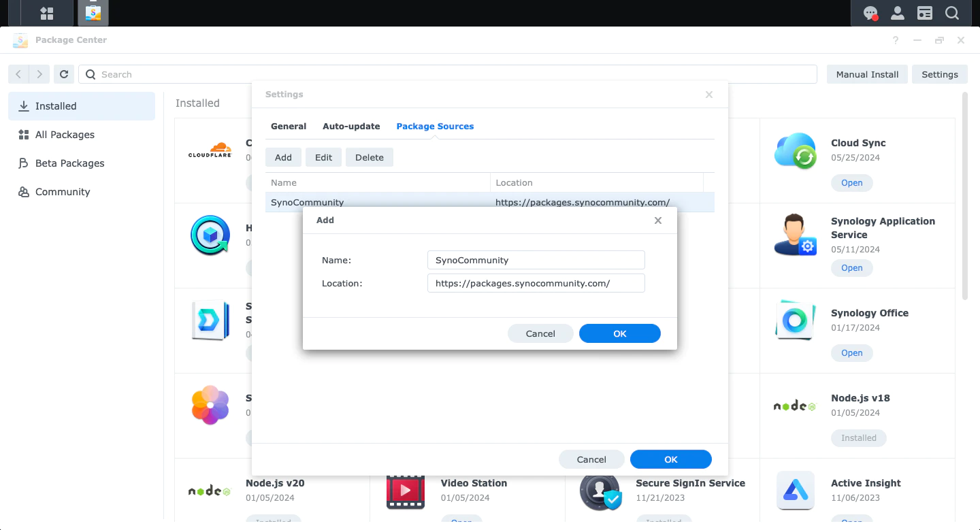Open Package Center Settings button

[940, 74]
